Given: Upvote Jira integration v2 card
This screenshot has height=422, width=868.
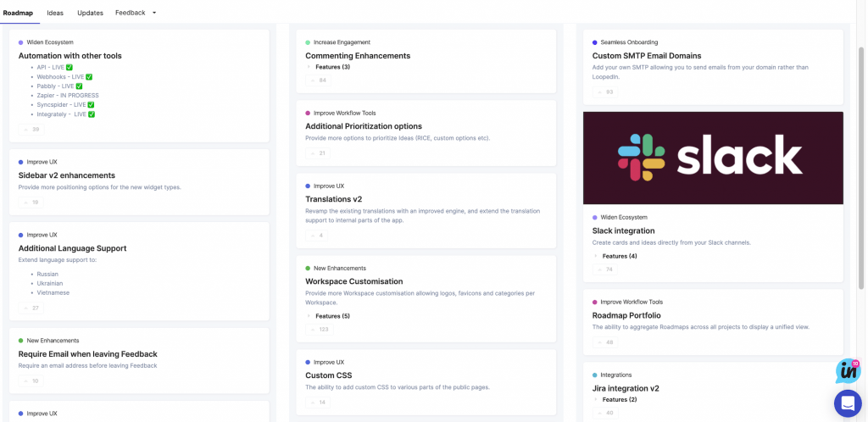Looking at the screenshot, I should point(605,414).
